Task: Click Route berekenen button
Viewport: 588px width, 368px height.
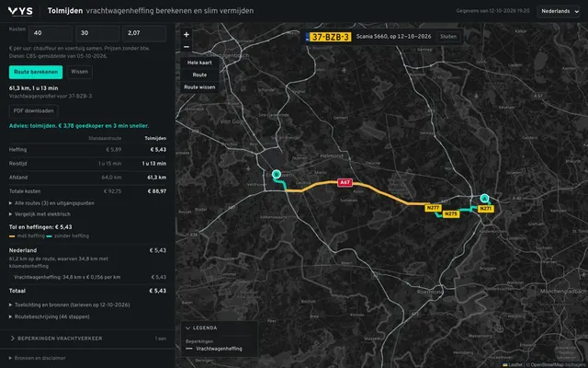Action: point(36,72)
